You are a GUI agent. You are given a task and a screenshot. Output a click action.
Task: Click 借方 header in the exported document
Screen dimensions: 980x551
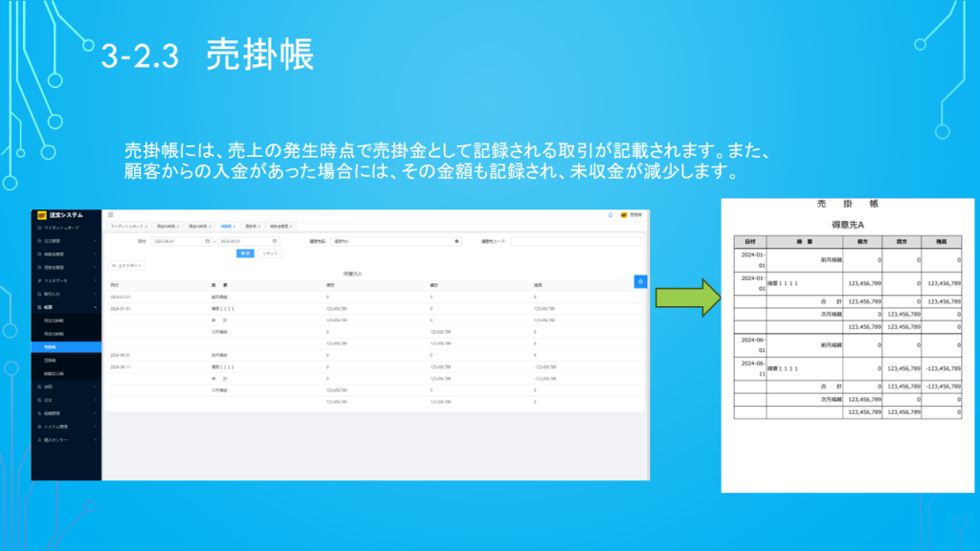(862, 242)
